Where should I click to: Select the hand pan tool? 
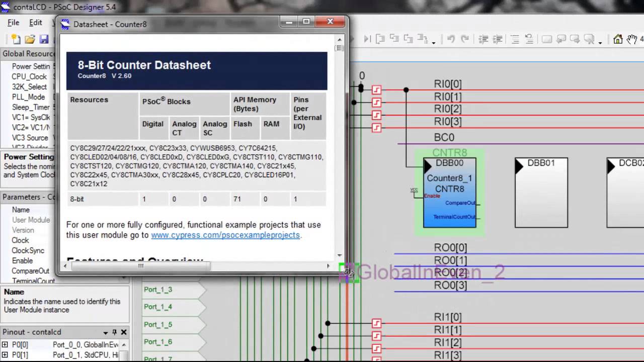click(x=631, y=39)
